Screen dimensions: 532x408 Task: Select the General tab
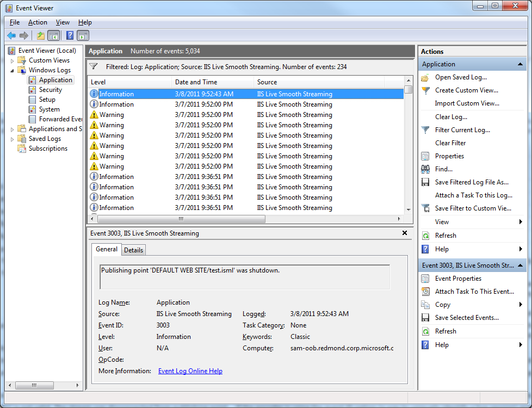click(107, 249)
